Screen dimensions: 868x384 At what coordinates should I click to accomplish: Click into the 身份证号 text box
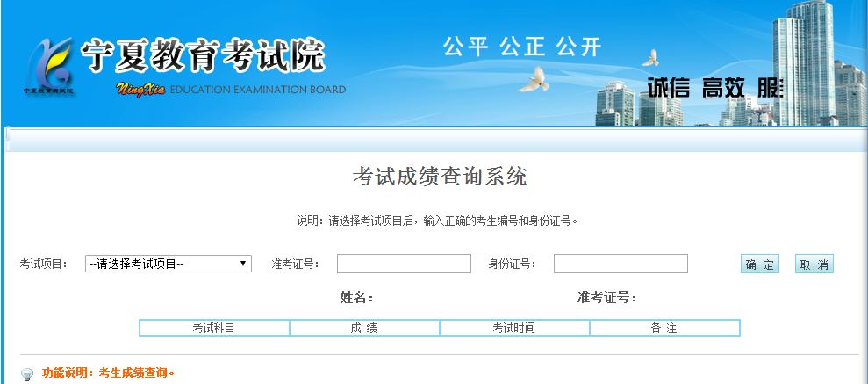coord(621,264)
